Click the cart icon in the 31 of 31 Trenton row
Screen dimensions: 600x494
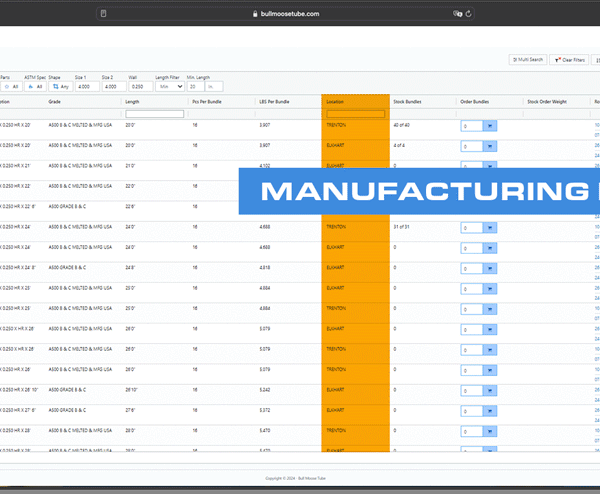(x=490, y=227)
